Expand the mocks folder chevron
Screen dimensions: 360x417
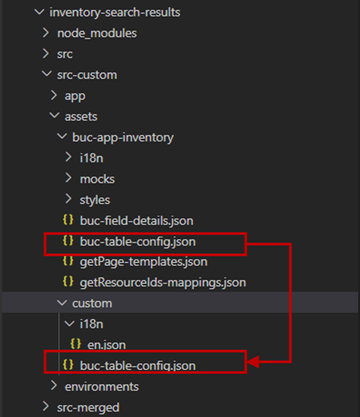[68, 178]
